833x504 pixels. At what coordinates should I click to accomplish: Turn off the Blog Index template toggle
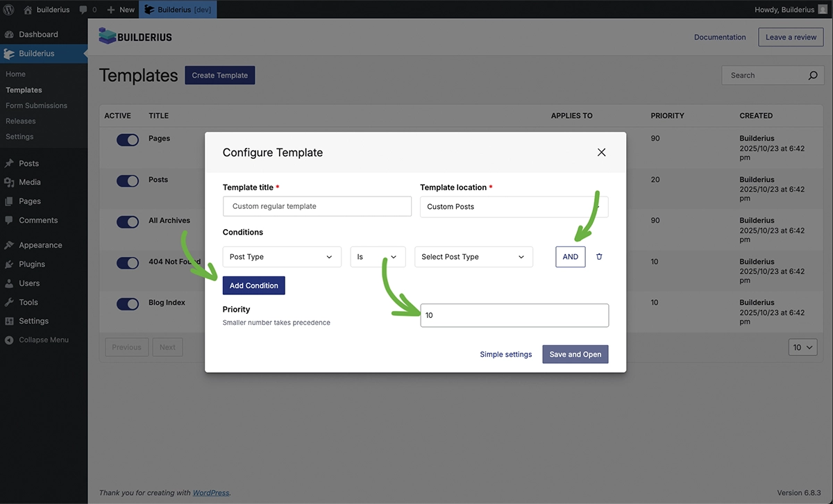click(127, 304)
